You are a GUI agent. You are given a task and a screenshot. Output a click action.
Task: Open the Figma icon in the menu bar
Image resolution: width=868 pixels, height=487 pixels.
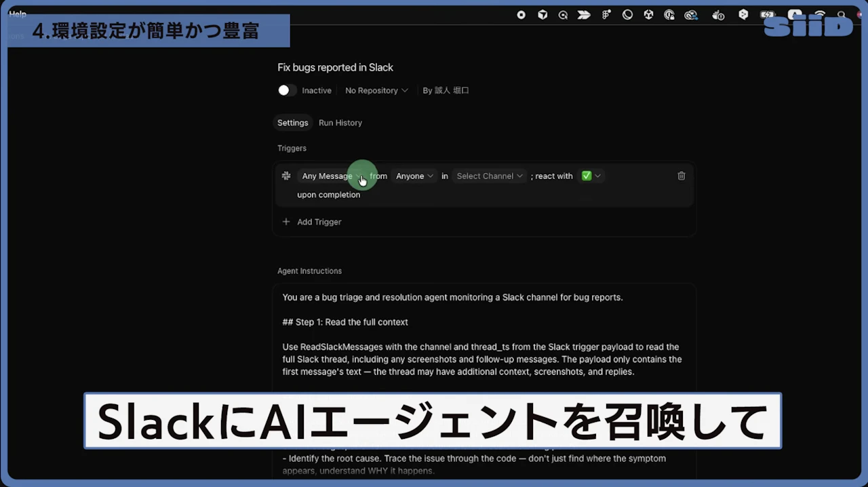606,14
